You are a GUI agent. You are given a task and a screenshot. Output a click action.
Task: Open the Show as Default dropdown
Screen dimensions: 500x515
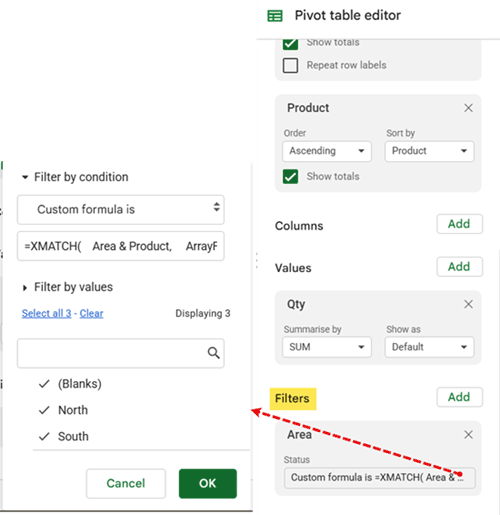point(429,347)
